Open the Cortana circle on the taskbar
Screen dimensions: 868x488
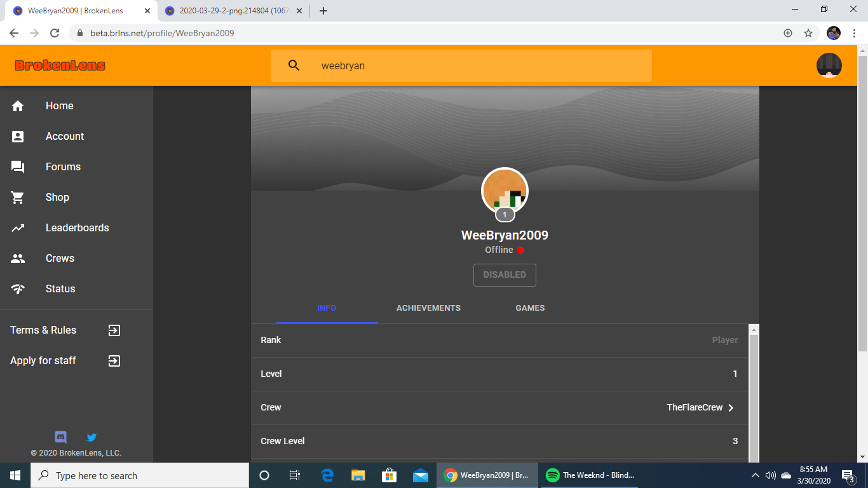[264, 475]
